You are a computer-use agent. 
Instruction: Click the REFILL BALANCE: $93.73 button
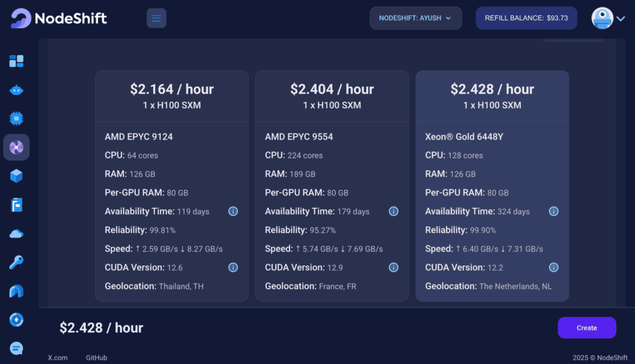pos(526,18)
